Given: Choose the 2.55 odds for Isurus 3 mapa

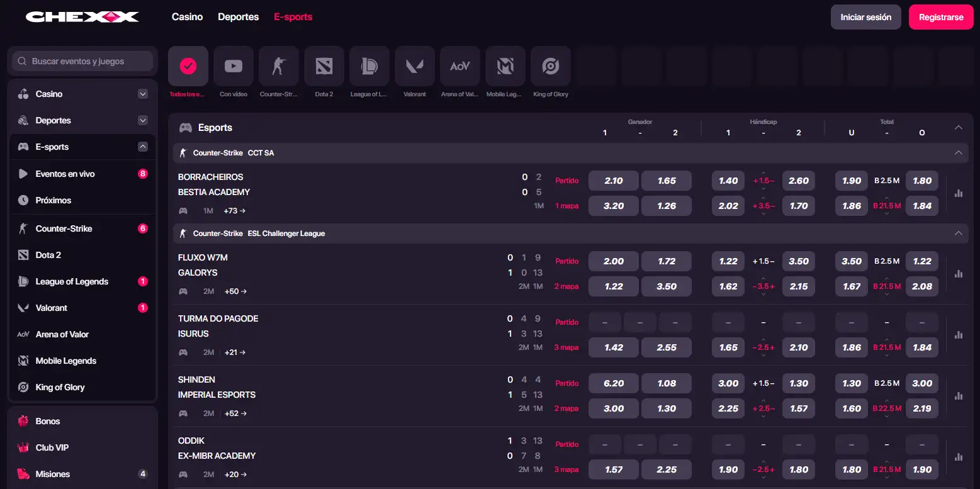Looking at the screenshot, I should point(667,347).
